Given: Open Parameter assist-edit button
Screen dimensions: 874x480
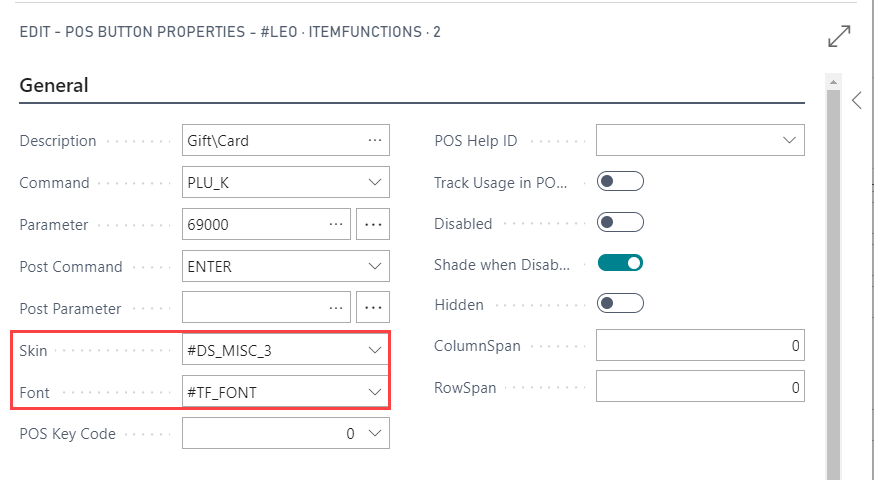Looking at the screenshot, I should click(x=373, y=225).
